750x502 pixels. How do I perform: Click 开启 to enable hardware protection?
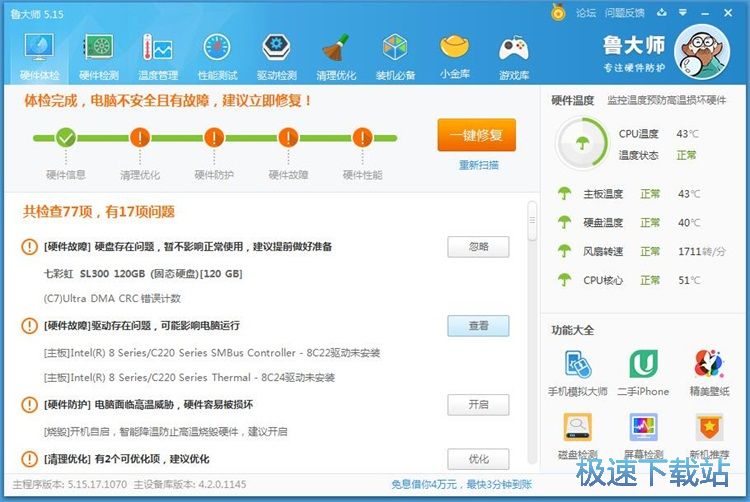click(x=478, y=405)
